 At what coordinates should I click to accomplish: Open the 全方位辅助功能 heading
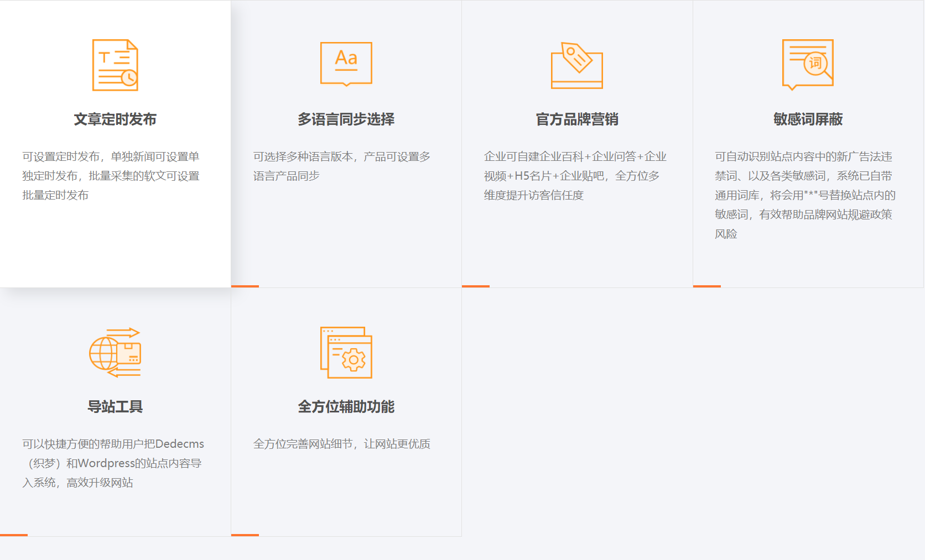pyautogui.click(x=346, y=407)
